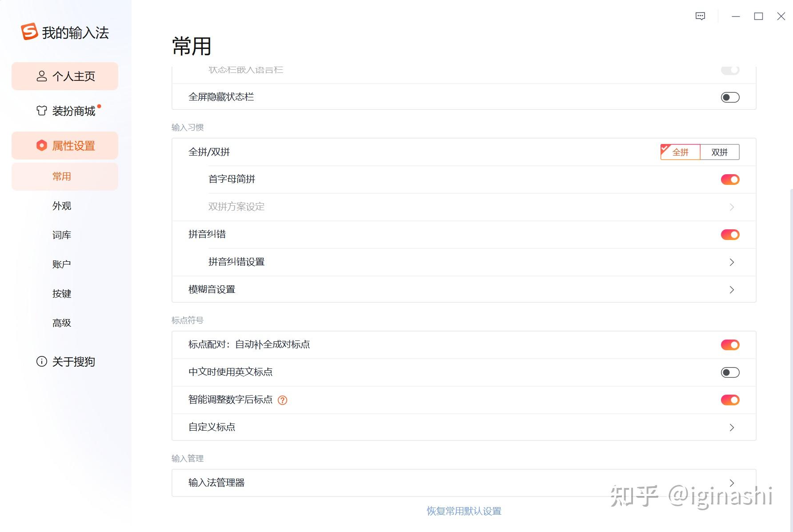Open feedback via the speech bubble icon
793x532 pixels.
pyautogui.click(x=700, y=16)
